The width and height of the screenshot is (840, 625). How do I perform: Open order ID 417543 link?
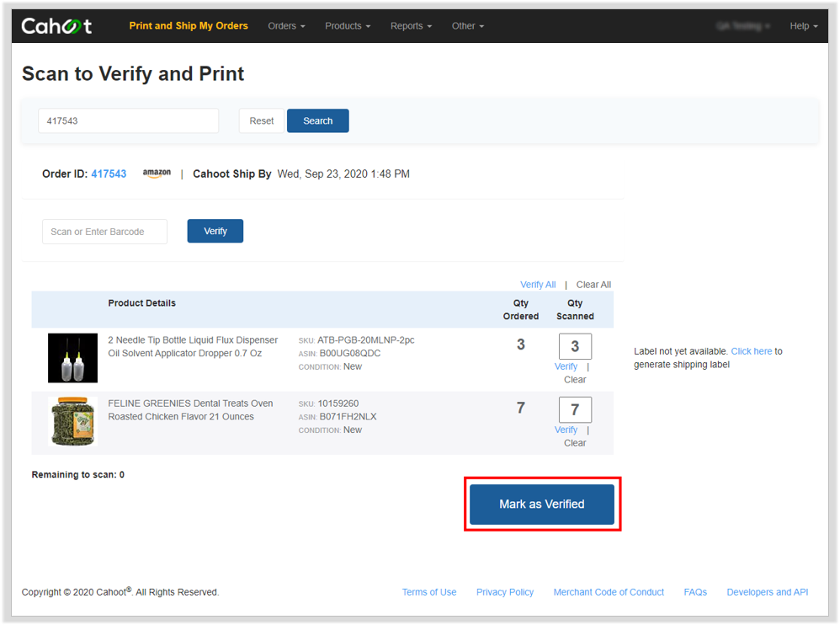[109, 174]
